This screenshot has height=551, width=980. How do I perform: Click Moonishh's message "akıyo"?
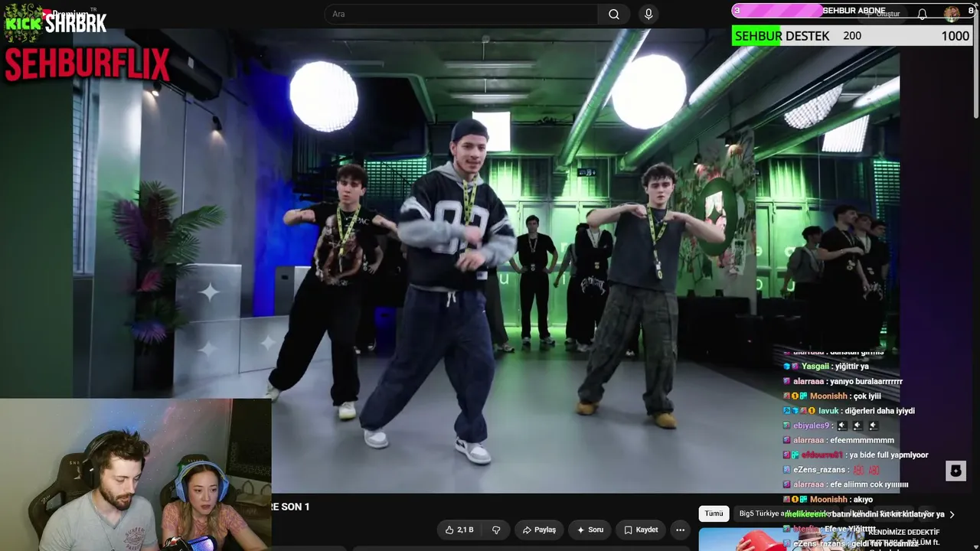click(863, 499)
